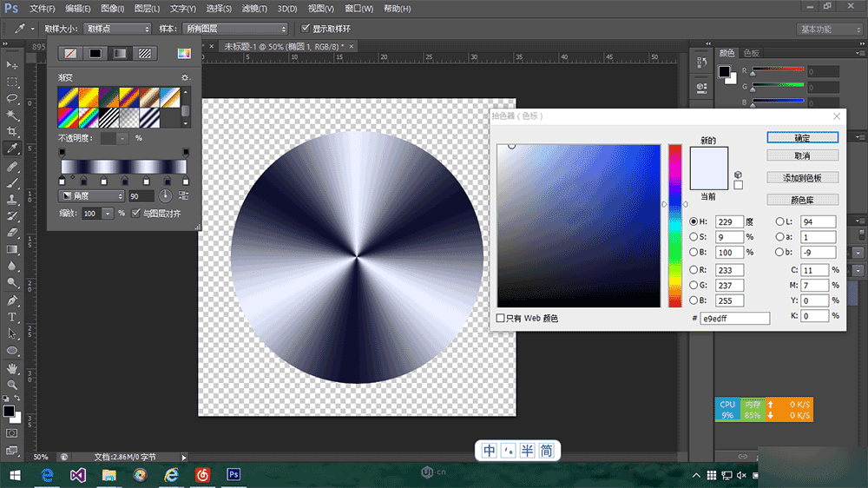
Task: Open the gradient presets gear menu
Action: point(185,77)
